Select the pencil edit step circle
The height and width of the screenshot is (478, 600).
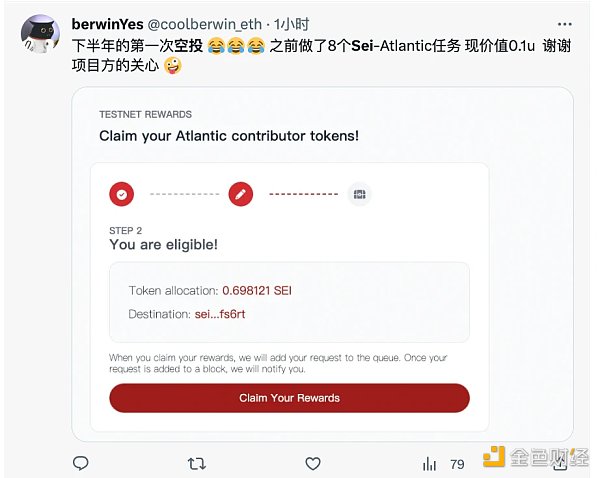tap(241, 194)
